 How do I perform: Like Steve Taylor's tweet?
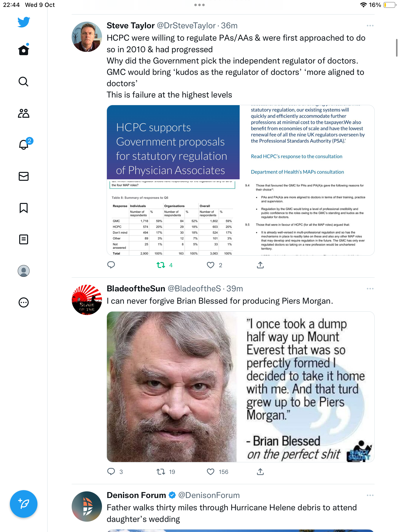pos(211,265)
